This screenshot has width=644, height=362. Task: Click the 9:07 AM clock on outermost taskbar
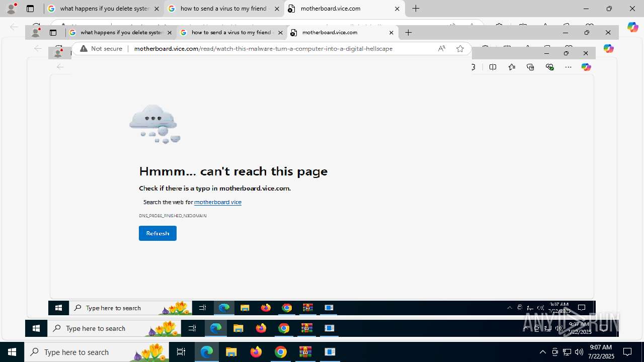pos(602,352)
